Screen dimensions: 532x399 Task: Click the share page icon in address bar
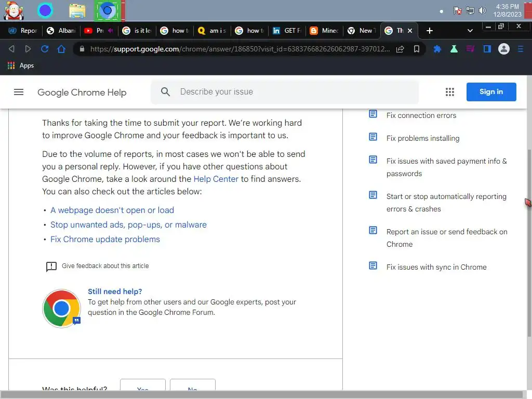pyautogui.click(x=400, y=49)
